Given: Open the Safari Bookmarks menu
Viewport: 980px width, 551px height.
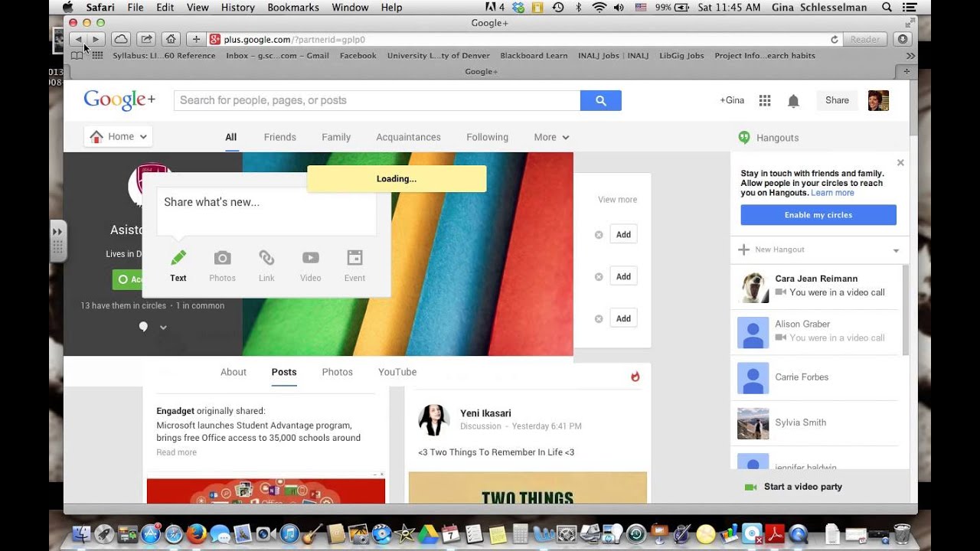Looking at the screenshot, I should pyautogui.click(x=293, y=8).
